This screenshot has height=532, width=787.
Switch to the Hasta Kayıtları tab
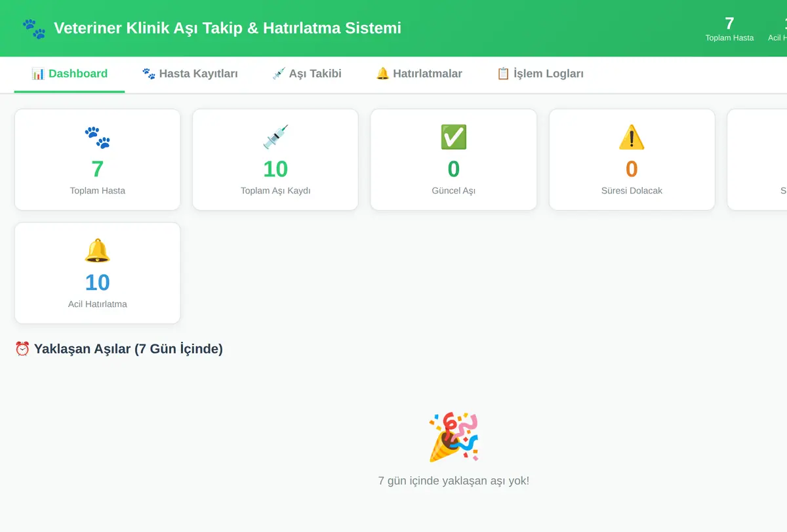(x=190, y=73)
